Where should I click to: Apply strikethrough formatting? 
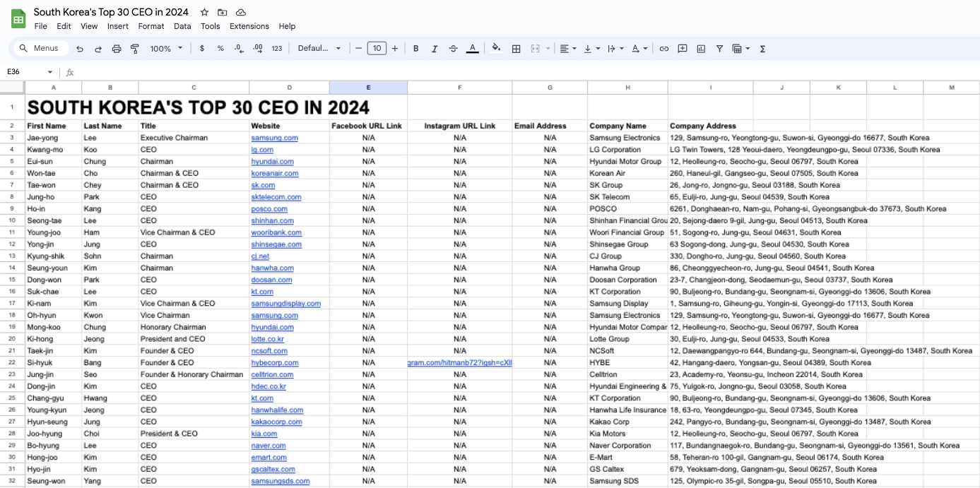[x=453, y=49]
